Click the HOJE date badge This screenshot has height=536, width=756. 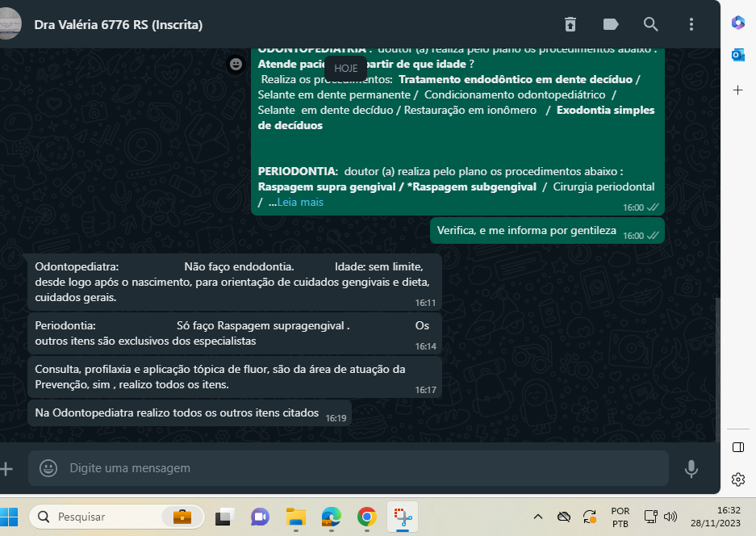345,69
